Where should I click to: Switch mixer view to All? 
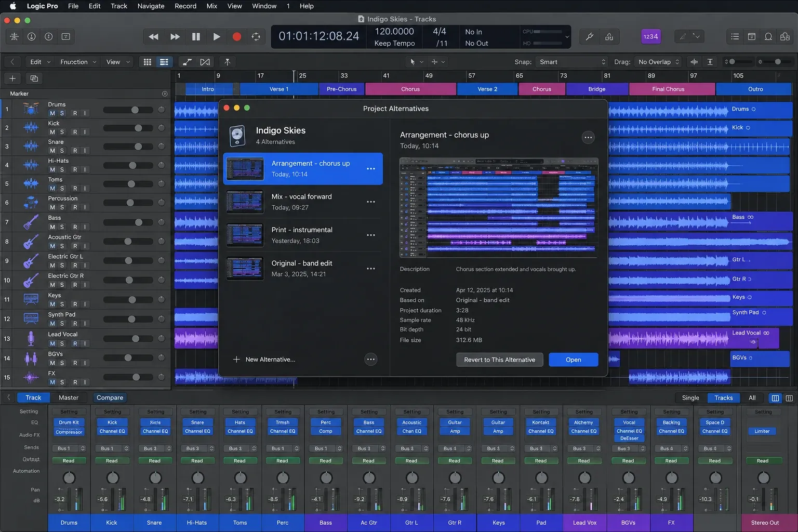pos(752,397)
